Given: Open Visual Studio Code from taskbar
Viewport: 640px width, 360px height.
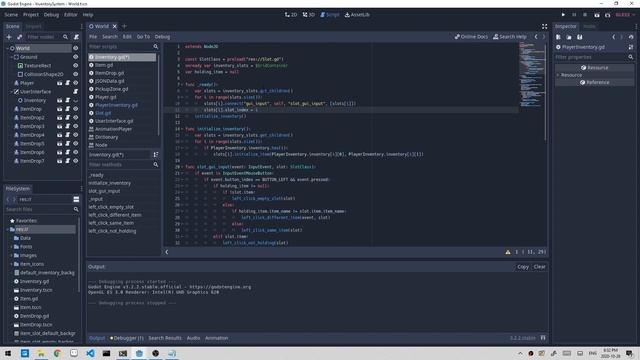Looking at the screenshot, I should point(90,353).
